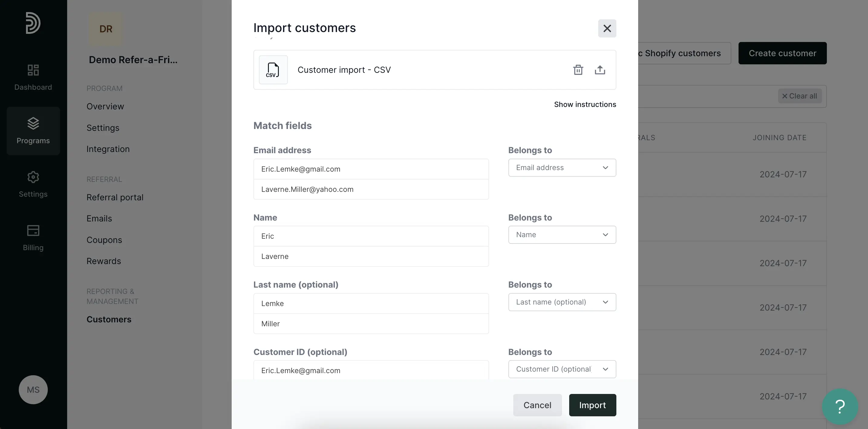Cancel the customer import

click(537, 405)
